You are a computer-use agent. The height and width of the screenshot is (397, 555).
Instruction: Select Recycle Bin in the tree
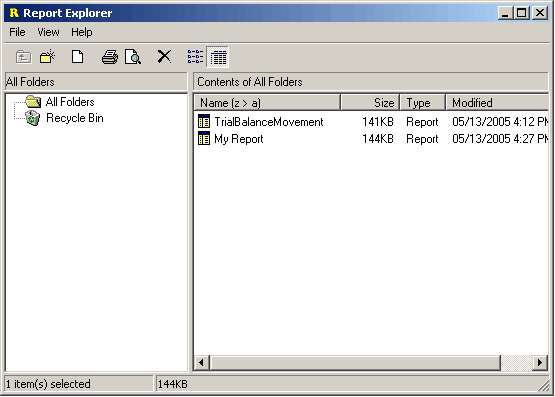(75, 118)
